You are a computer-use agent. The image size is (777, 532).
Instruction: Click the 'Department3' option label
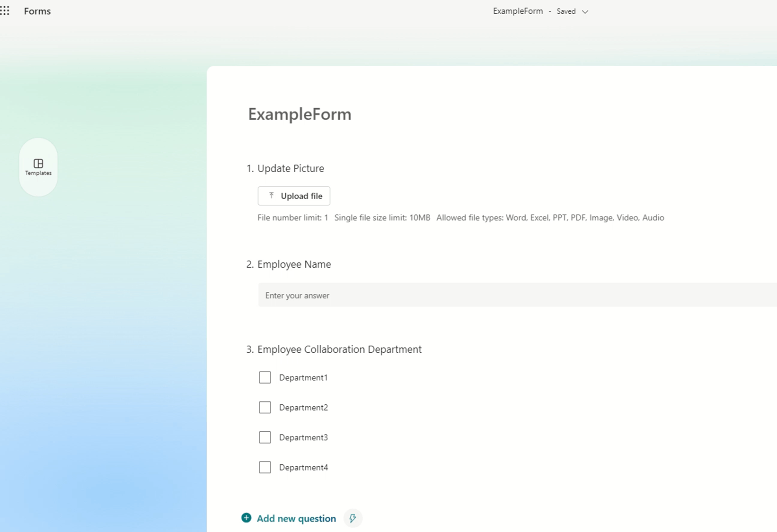point(303,437)
